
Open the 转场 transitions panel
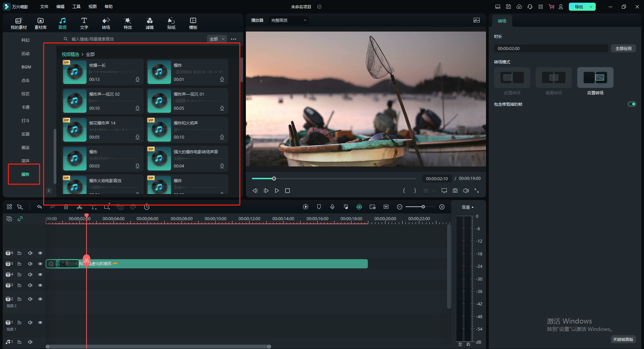pyautogui.click(x=106, y=23)
